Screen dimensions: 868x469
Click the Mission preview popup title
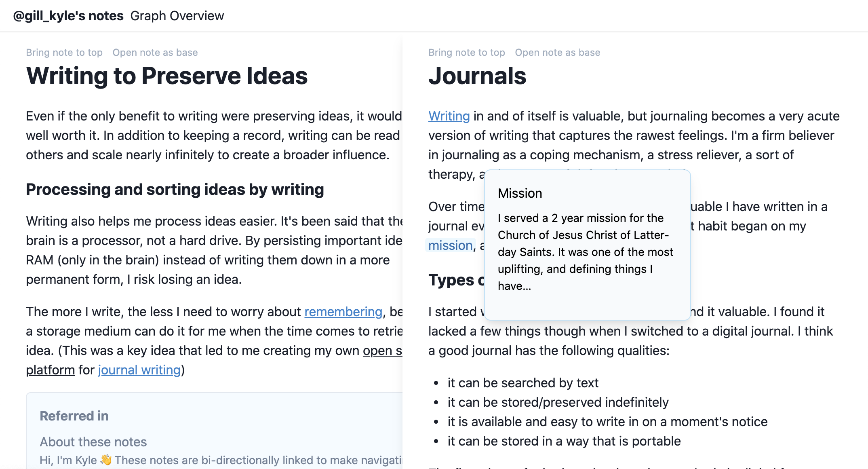[520, 193]
